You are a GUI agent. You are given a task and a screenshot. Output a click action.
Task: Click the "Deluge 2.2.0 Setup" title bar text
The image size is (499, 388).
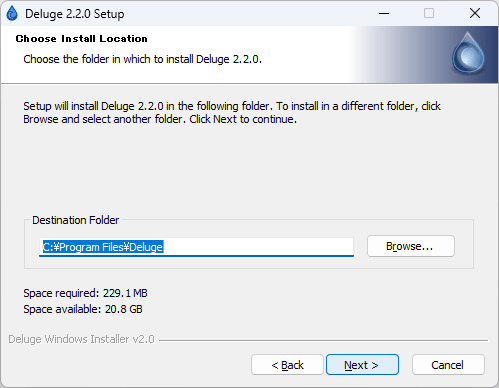[75, 14]
